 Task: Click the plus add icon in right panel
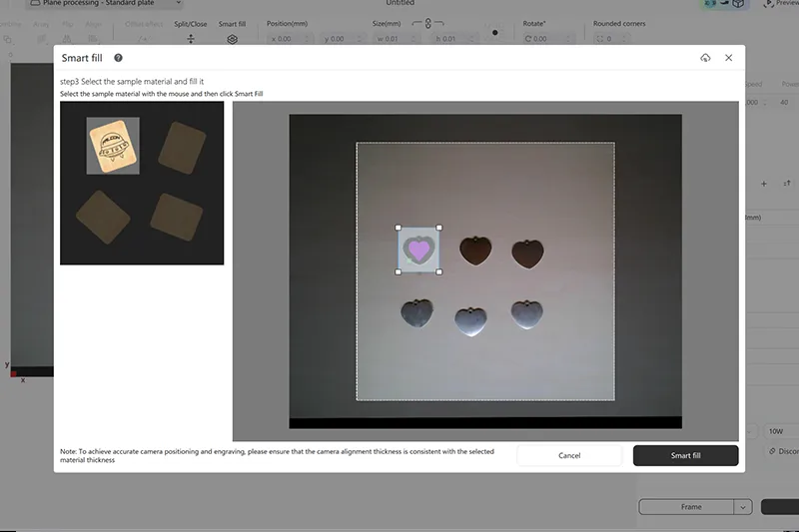(x=764, y=184)
